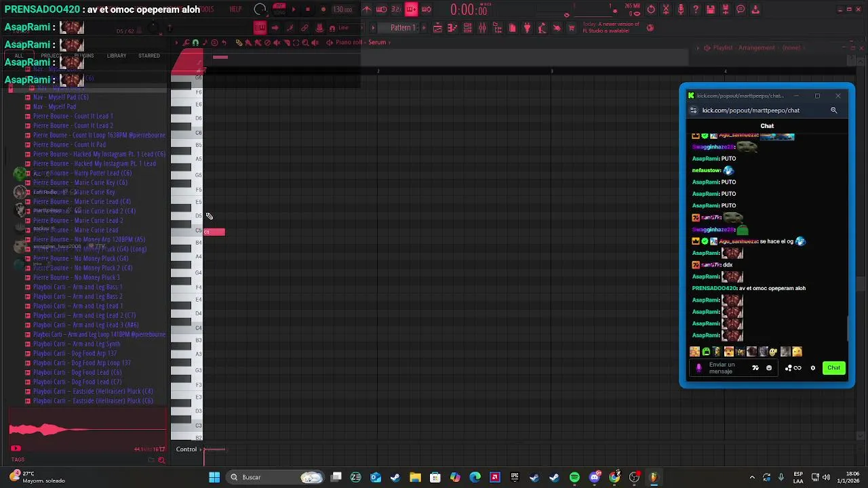The width and height of the screenshot is (868, 488).
Task: Click the download content icon
Action: point(755,9)
